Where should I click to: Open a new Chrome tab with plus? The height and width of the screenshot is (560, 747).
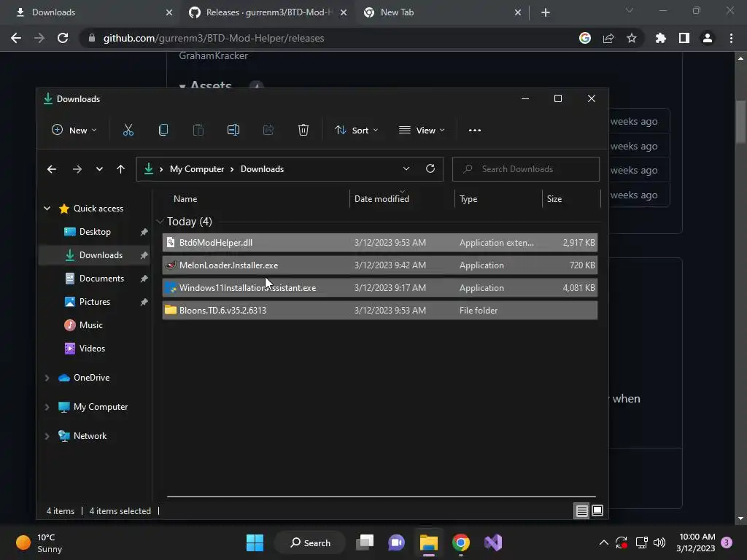coord(546,12)
